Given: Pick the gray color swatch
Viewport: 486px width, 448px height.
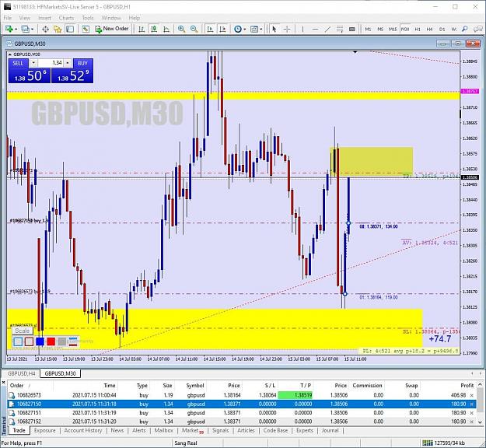Looking at the screenshot, I should pos(62,341).
